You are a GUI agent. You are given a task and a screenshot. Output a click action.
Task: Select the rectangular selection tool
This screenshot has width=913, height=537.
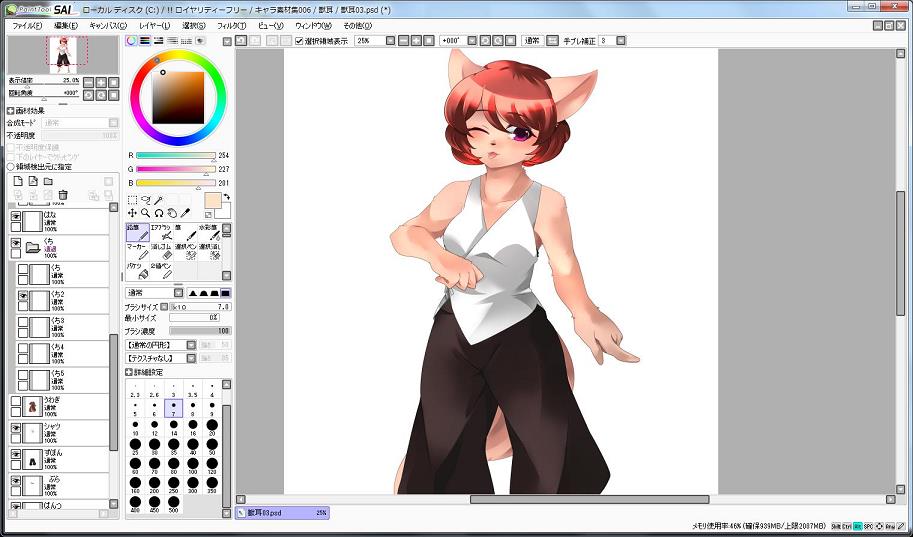pos(133,200)
